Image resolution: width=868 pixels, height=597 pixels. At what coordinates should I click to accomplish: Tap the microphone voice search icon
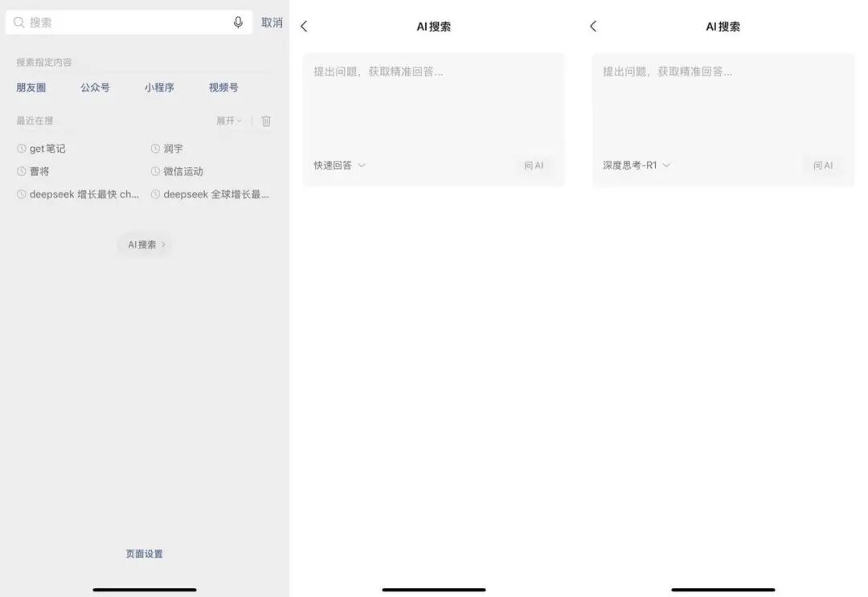point(238,22)
